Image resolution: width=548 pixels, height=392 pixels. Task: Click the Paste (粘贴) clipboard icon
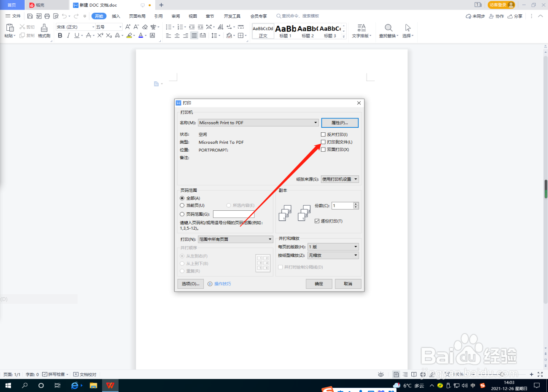(10, 28)
